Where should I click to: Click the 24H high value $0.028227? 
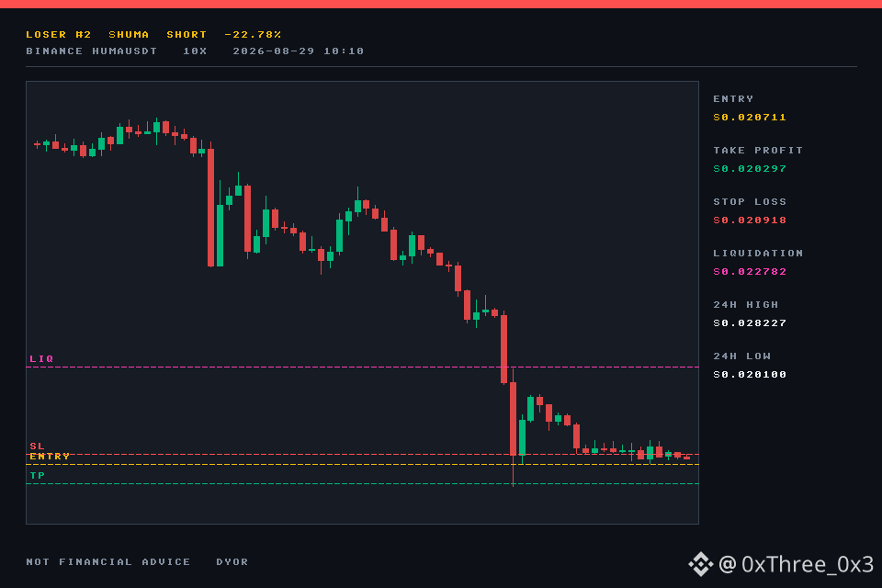click(750, 323)
